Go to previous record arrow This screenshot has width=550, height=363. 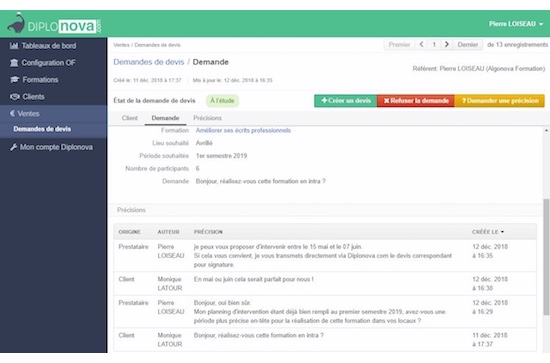coord(421,45)
